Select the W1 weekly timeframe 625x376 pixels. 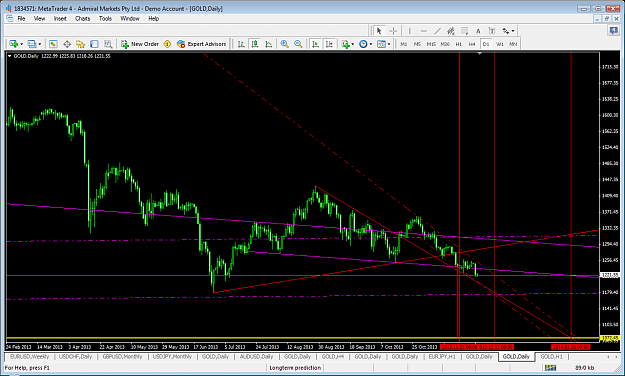(x=500, y=44)
